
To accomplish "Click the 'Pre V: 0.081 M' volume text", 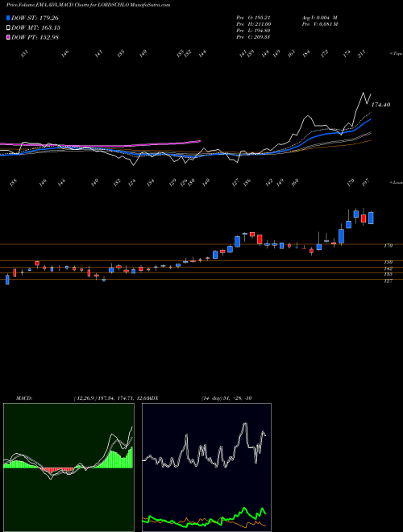I will (x=319, y=24).
